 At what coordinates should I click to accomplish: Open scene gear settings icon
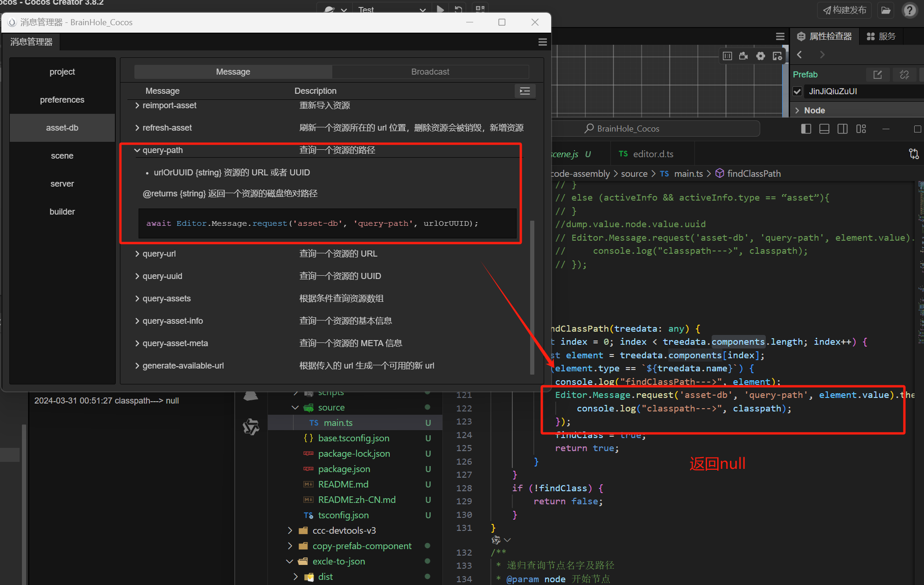click(761, 56)
